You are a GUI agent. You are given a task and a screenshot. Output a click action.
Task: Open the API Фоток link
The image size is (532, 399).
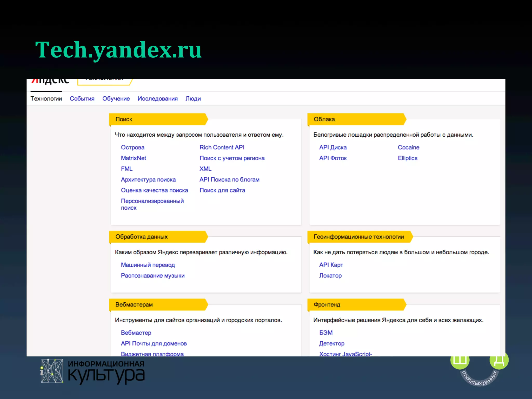333,158
